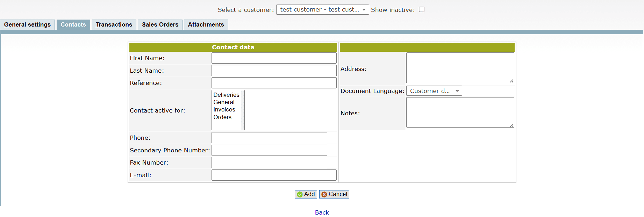Focus the First Name input field
This screenshot has width=644, height=217.
point(274,58)
